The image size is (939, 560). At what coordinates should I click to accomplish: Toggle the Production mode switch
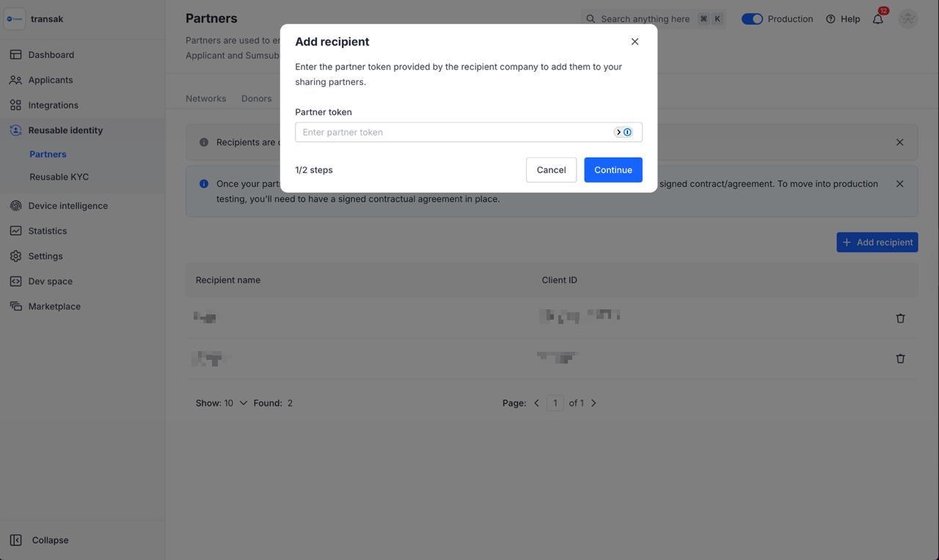(x=752, y=19)
